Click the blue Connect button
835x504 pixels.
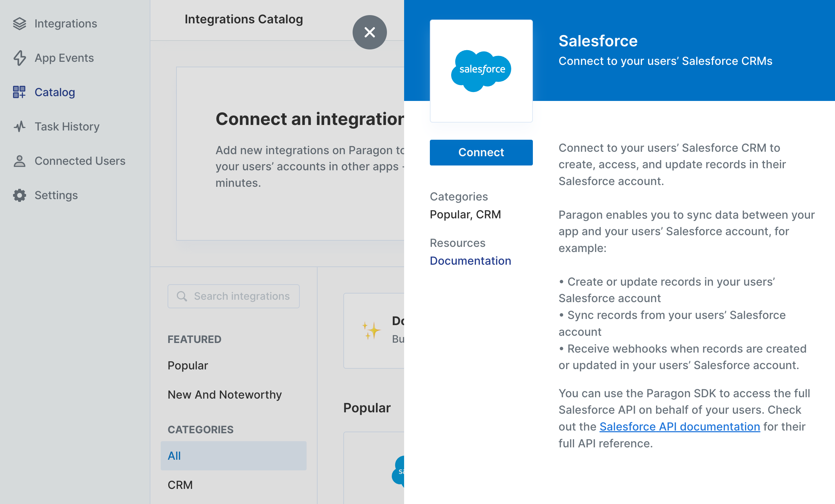pos(481,152)
